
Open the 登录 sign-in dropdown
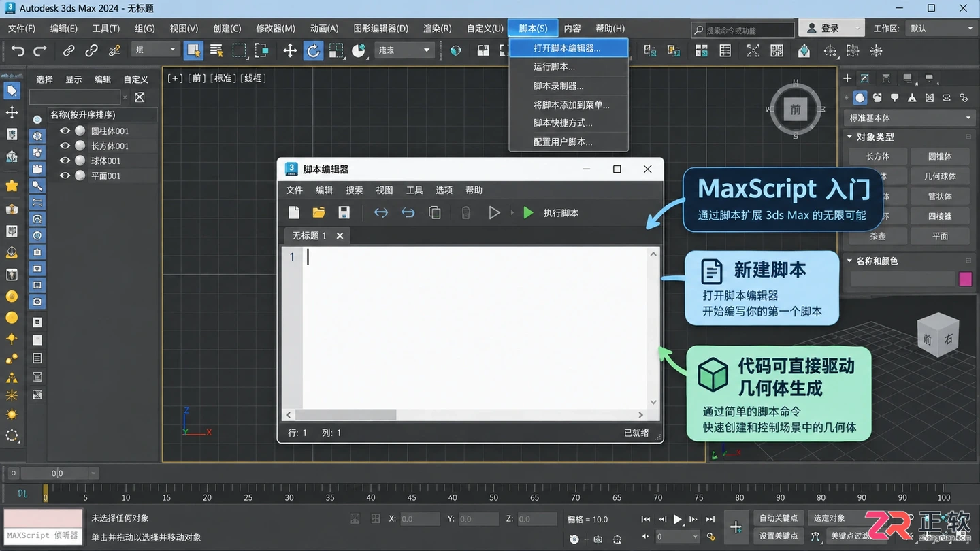point(832,29)
